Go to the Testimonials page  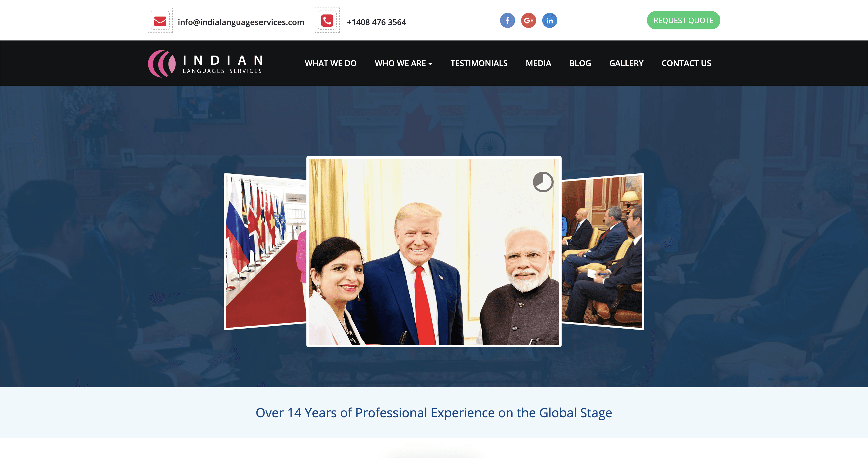click(479, 63)
